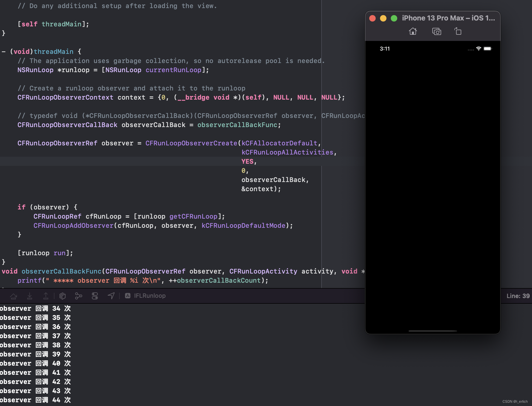This screenshot has width=532, height=406.
Task: Click the Simulate Location arrow icon
Action: pyautogui.click(x=111, y=296)
